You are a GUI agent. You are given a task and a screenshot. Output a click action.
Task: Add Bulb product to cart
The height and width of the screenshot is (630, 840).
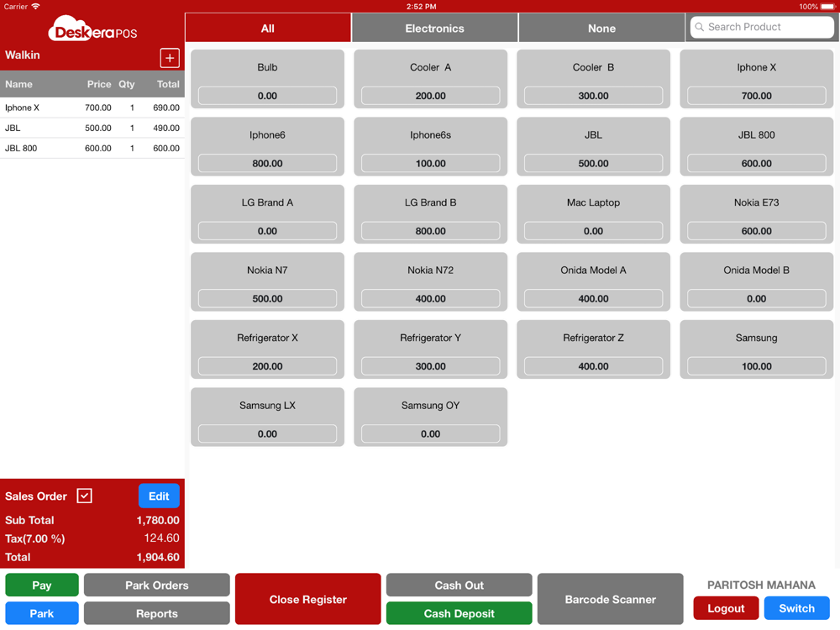pos(267,79)
